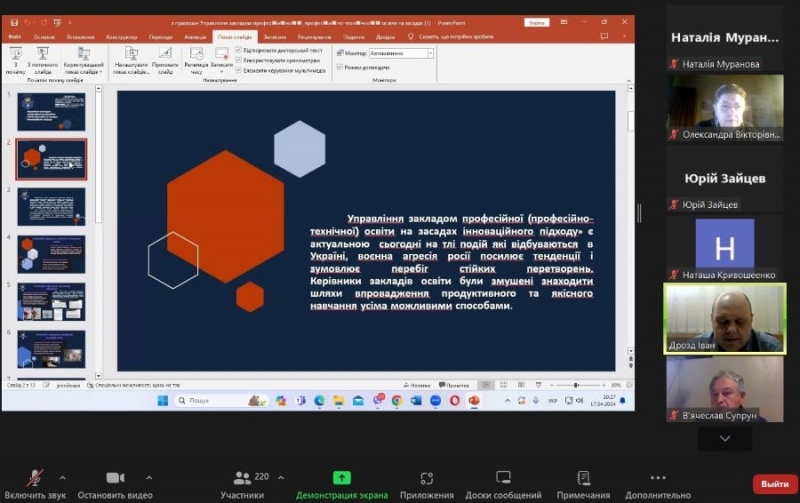The image size is (800, 503).
Task: Switch to Normal view icon
Action: point(486,385)
